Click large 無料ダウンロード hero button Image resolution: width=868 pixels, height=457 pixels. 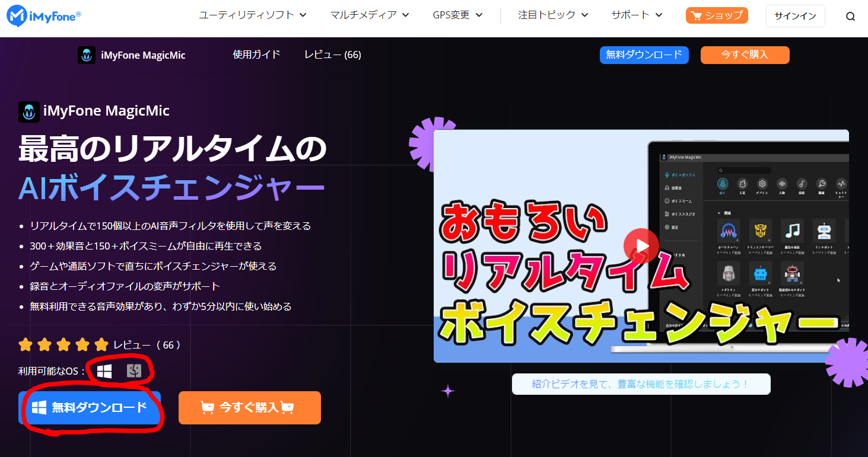pyautogui.click(x=90, y=408)
